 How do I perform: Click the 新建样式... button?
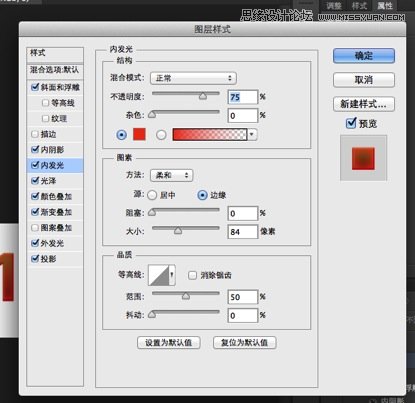point(364,104)
